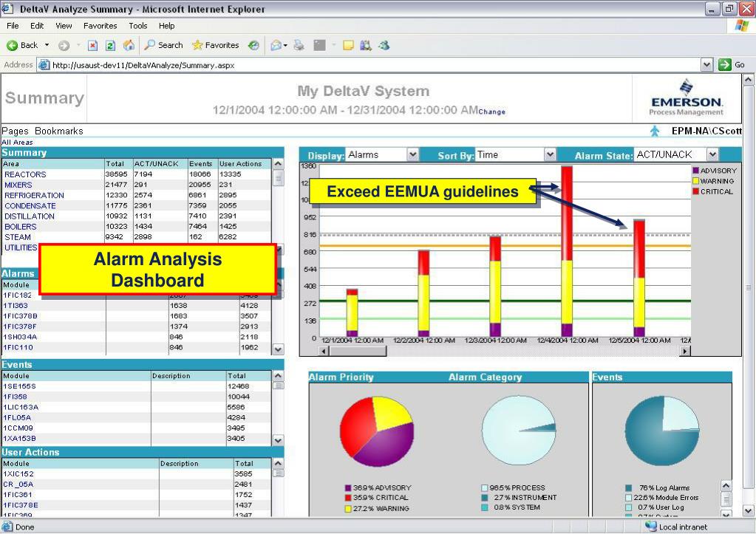Click the Research books toolbar icon
Image resolution: width=756 pixels, height=534 pixels.
pyautogui.click(x=366, y=45)
